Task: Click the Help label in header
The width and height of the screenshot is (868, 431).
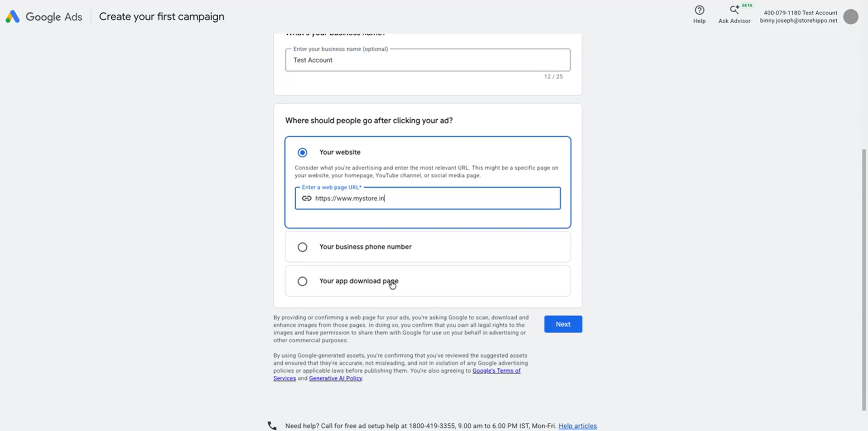Action: point(699,21)
